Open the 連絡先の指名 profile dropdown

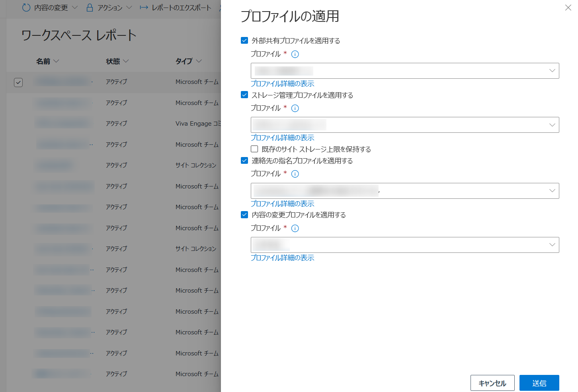pos(405,191)
